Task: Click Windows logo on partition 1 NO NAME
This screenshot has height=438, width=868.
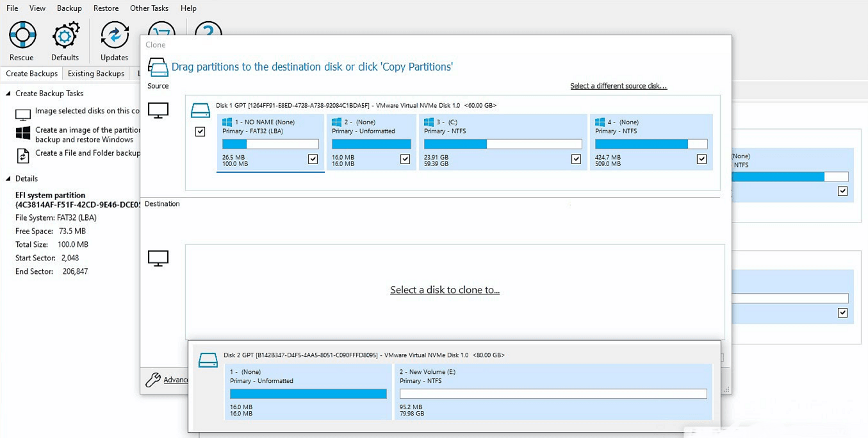Action: point(227,122)
